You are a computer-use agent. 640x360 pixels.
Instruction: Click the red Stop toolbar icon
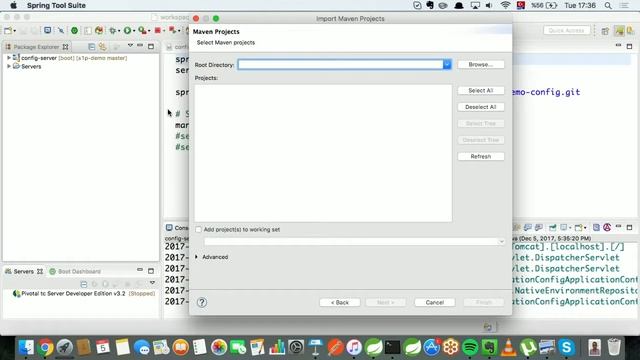coord(158,31)
